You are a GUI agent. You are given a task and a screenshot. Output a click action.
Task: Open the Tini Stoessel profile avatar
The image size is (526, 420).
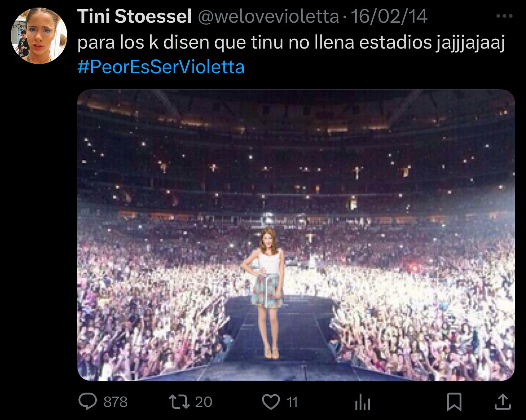[39, 36]
